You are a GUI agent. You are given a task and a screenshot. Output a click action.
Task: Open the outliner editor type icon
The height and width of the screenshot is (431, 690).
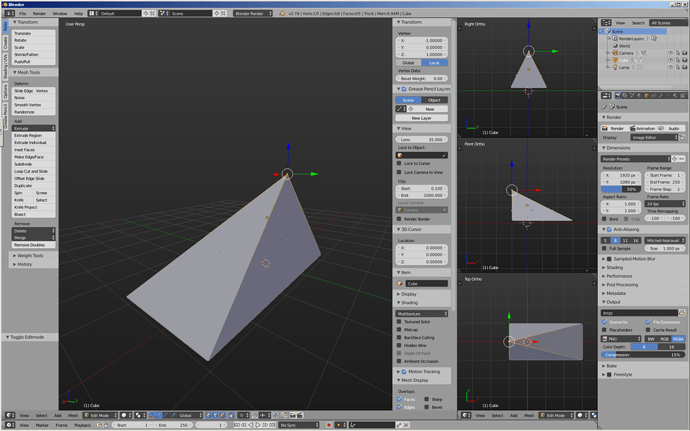606,22
